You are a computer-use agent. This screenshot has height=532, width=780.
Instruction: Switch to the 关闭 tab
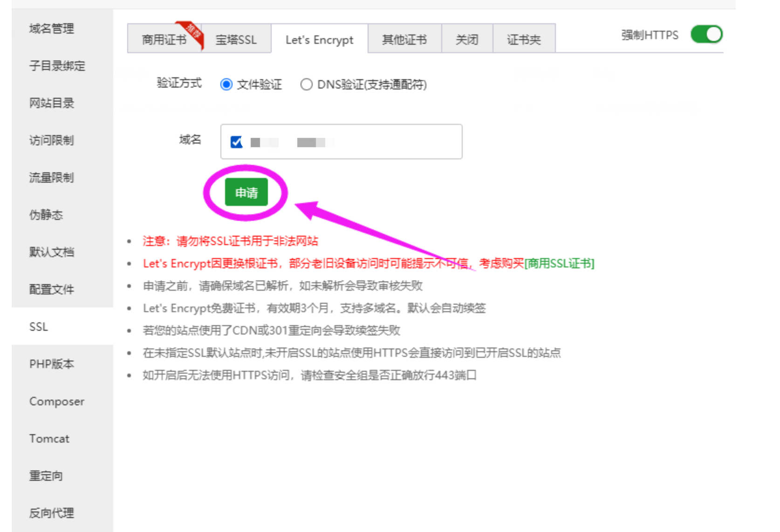coord(467,39)
